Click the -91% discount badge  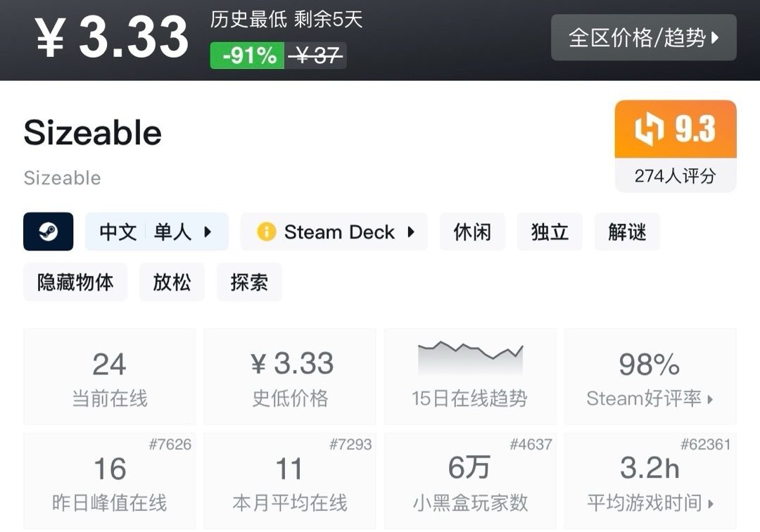pos(248,56)
